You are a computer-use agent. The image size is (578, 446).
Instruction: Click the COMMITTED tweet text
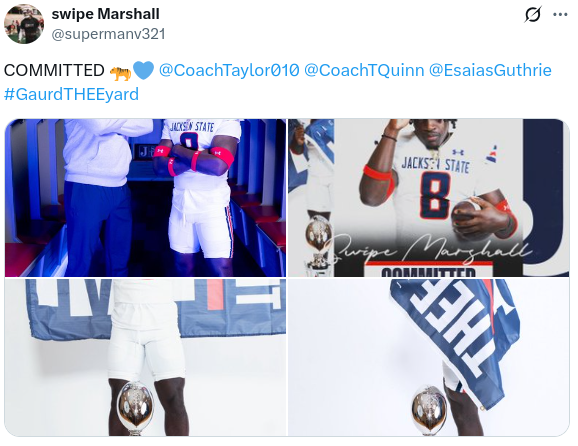[54, 70]
